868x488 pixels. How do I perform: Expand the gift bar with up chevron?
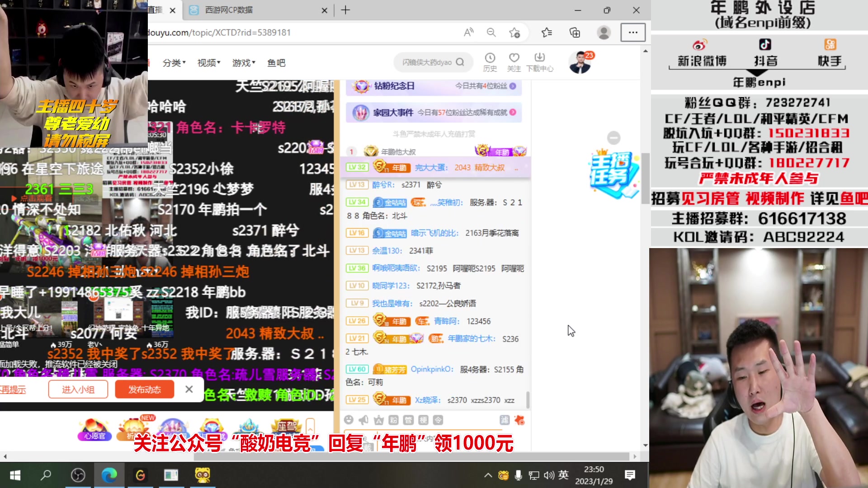(310, 427)
